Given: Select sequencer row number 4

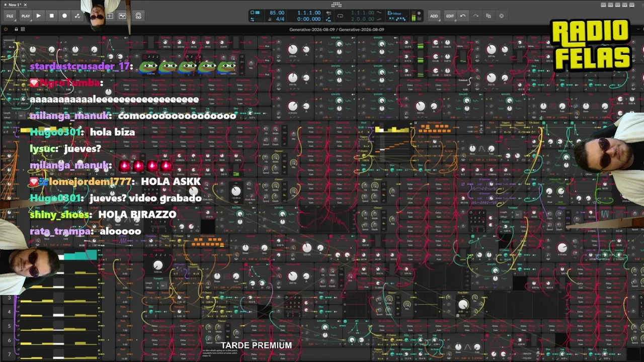Looking at the screenshot, I should click(x=9, y=312).
